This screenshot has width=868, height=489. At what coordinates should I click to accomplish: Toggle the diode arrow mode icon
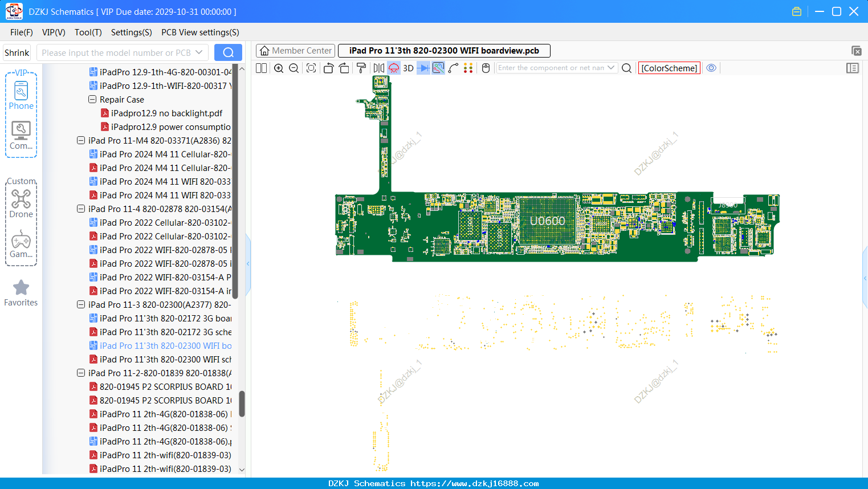[423, 68]
